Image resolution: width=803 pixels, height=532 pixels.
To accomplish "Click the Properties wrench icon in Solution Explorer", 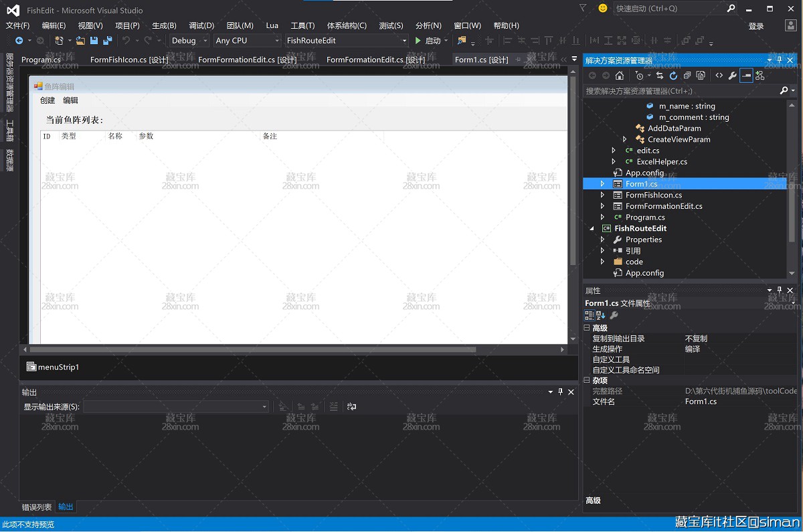I will point(733,76).
